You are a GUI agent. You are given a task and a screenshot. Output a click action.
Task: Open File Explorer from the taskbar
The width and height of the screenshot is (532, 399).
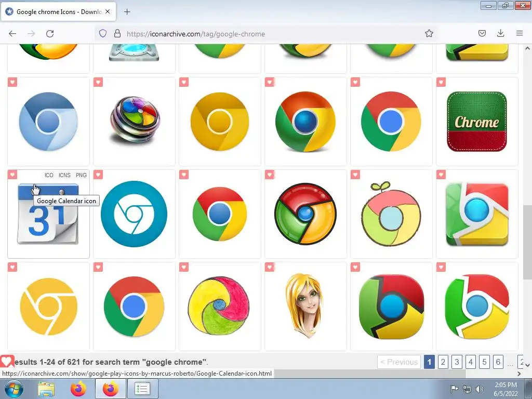point(46,389)
